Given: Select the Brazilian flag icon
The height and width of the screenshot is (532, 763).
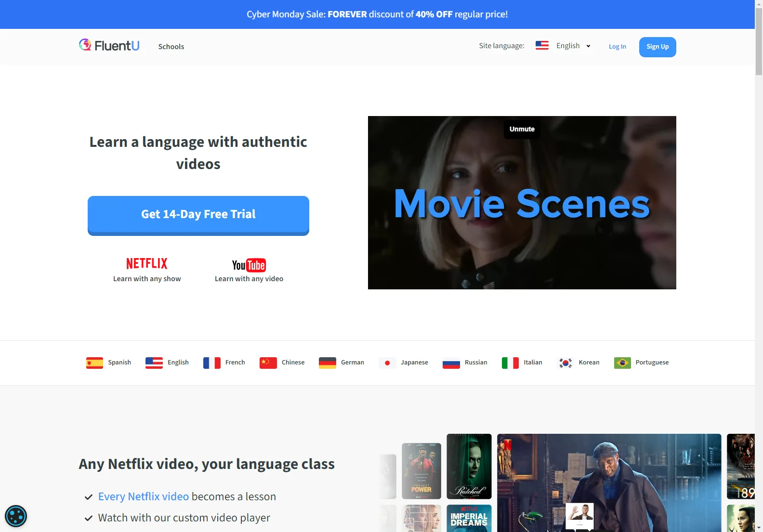Looking at the screenshot, I should tap(622, 363).
